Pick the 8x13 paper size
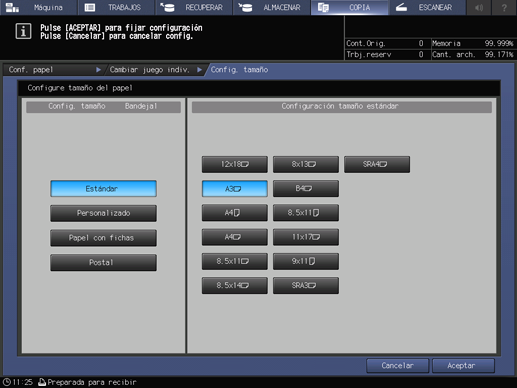This screenshot has height=388, width=517. tap(306, 164)
